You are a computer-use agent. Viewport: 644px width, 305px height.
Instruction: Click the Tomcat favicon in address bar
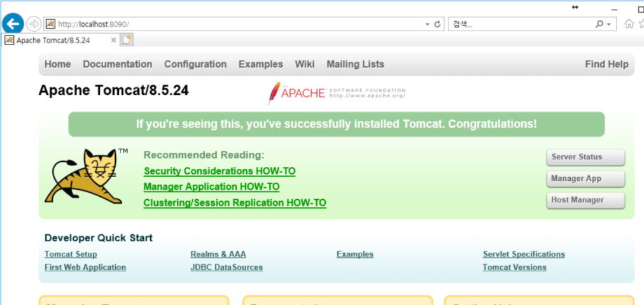[50, 24]
